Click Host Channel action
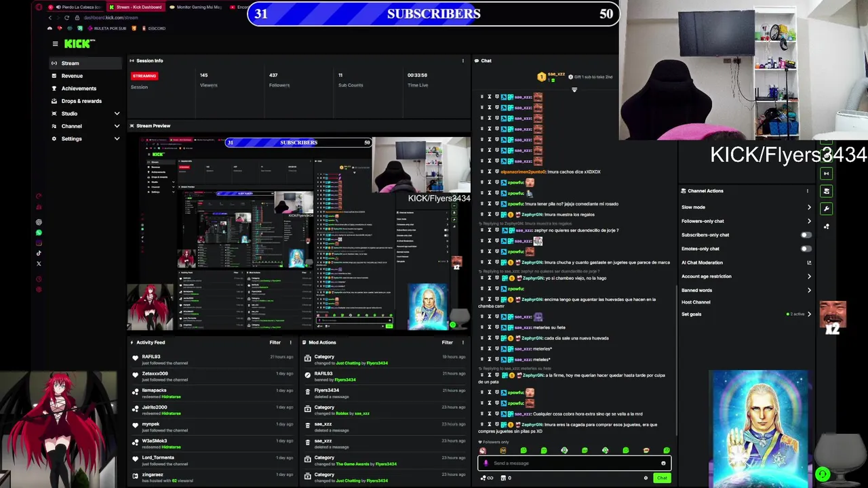Image resolution: width=868 pixels, height=488 pixels. pos(696,302)
